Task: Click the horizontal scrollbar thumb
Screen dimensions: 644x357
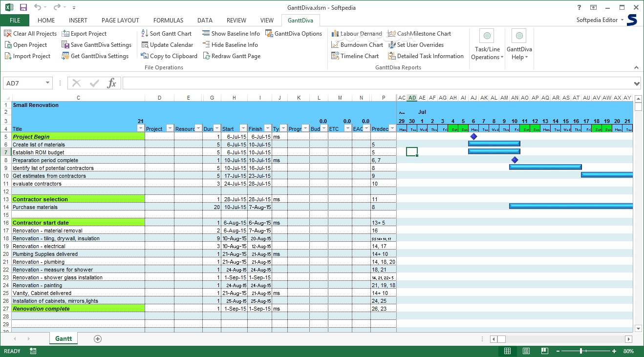Action: [502, 339]
